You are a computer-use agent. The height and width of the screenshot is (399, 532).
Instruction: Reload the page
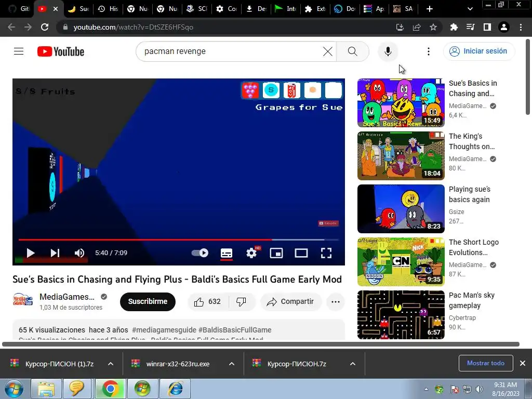pyautogui.click(x=45, y=27)
